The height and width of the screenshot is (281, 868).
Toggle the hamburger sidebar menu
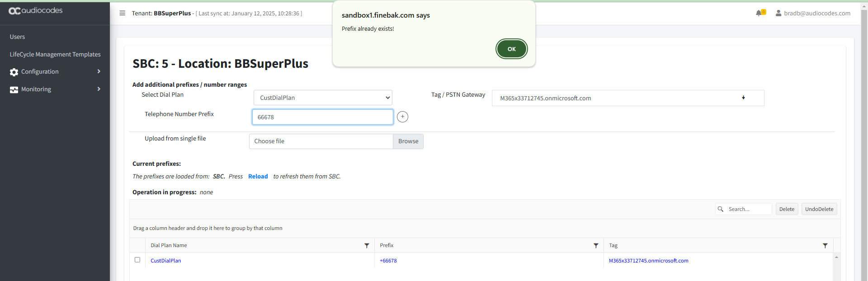(x=122, y=13)
